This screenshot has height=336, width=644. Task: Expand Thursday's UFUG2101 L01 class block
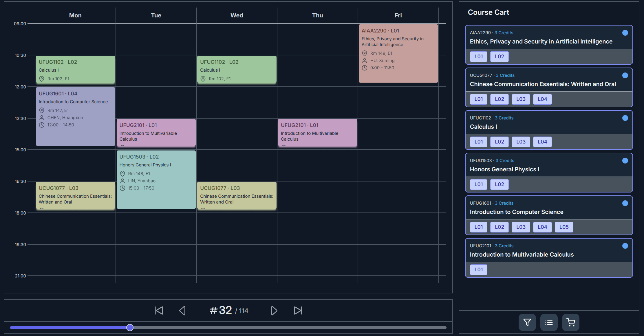point(317,133)
